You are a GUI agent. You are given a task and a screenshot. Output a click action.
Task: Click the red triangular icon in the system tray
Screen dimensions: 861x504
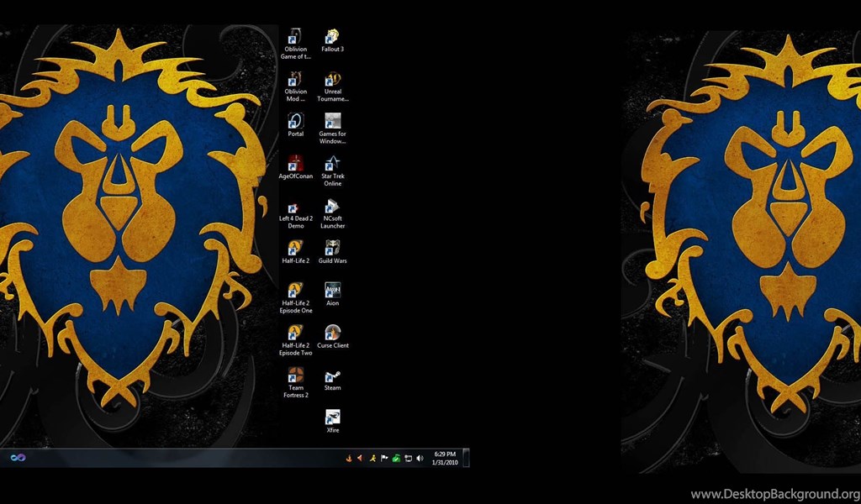360,458
